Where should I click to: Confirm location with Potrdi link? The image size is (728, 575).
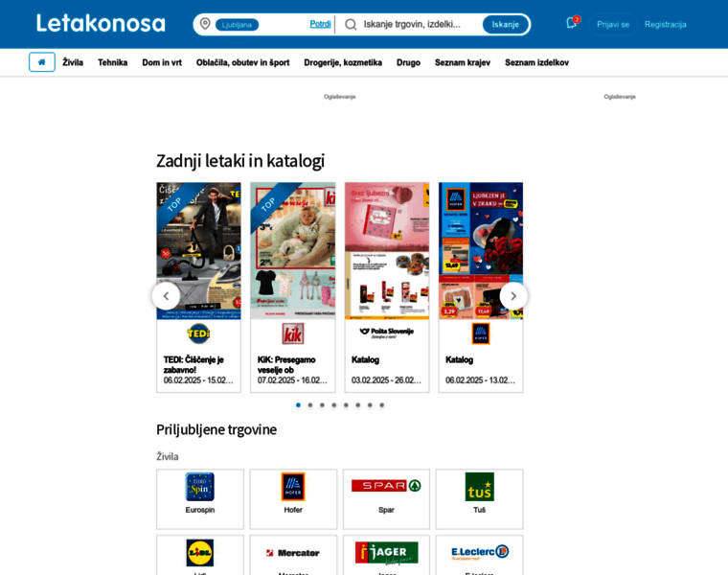pyautogui.click(x=320, y=24)
